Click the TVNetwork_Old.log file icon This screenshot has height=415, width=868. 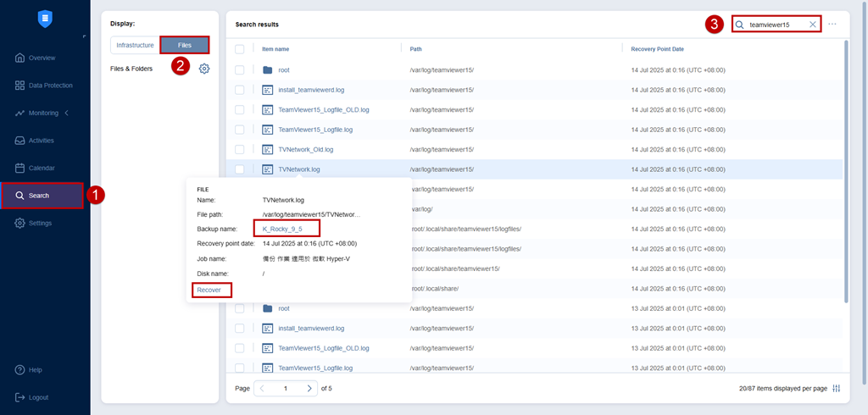pyautogui.click(x=268, y=149)
